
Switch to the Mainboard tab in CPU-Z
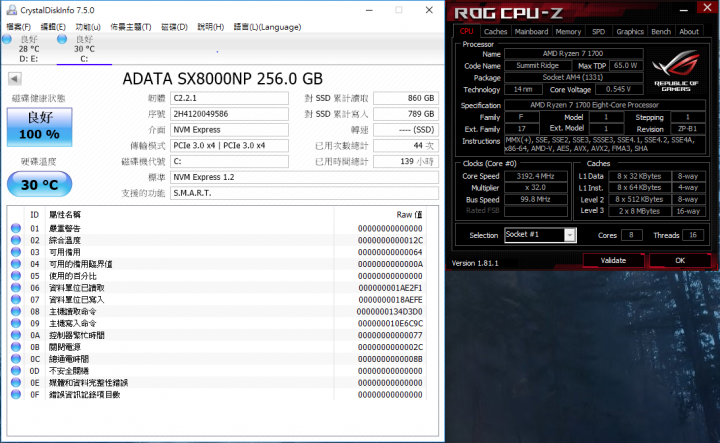[531, 31]
